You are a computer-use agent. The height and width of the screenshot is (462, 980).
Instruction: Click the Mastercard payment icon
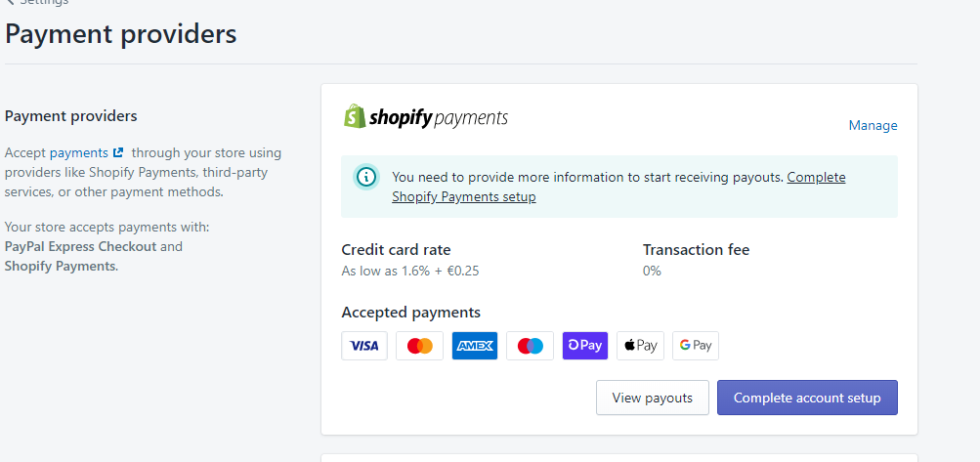coord(419,346)
